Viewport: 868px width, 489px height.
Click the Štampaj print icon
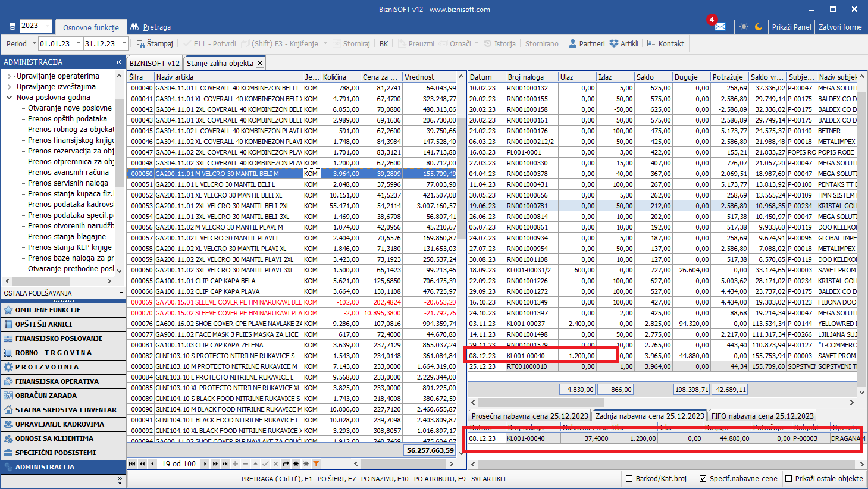click(140, 43)
